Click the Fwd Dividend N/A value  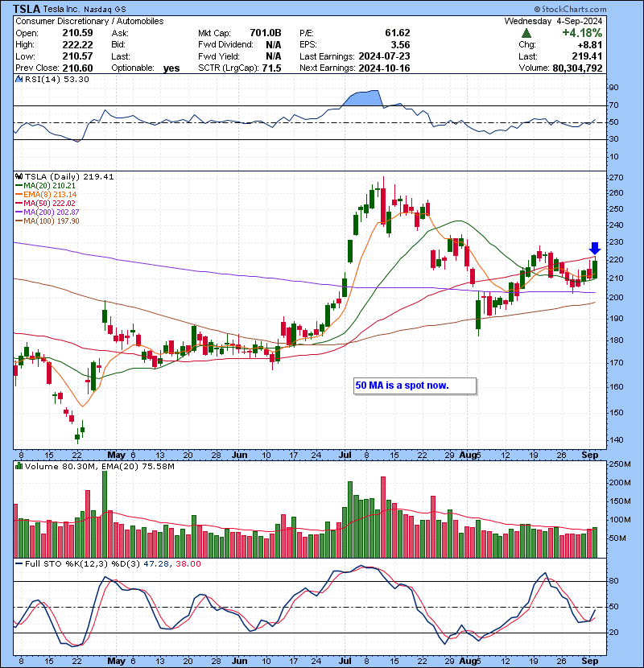pyautogui.click(x=273, y=45)
